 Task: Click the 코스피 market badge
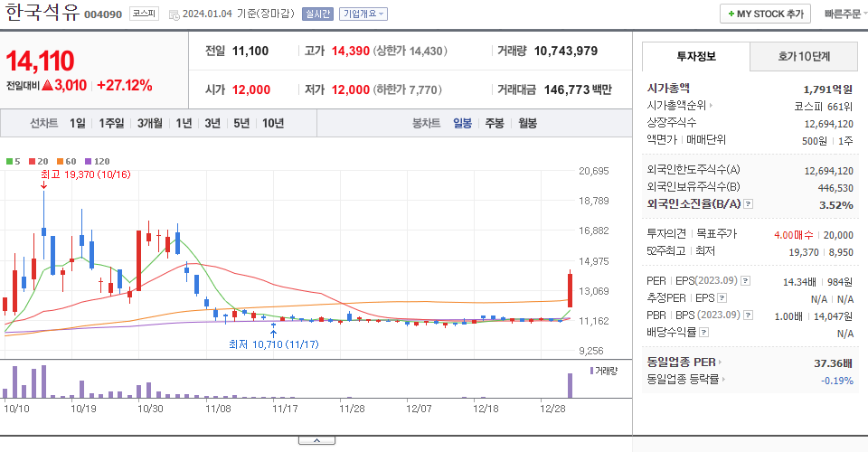[144, 14]
